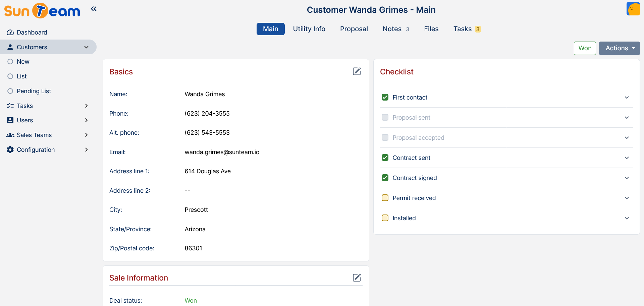Click the Pending List circle icon
The width and height of the screenshot is (644, 306).
10,91
